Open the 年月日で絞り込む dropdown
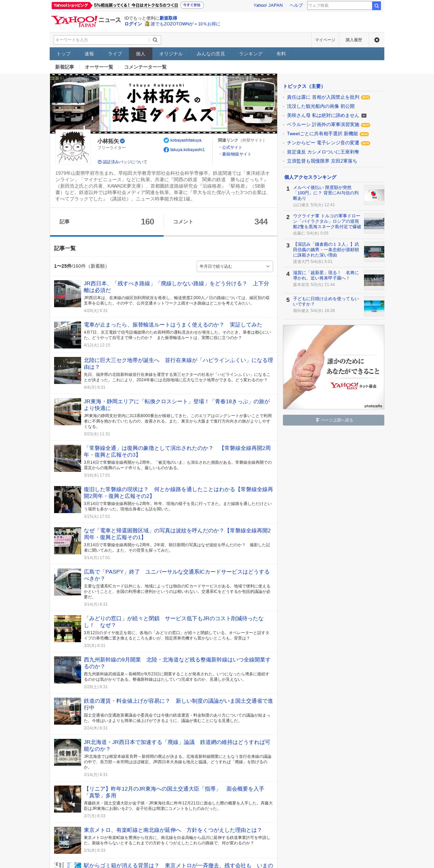This screenshot has height=868, width=434. click(235, 266)
